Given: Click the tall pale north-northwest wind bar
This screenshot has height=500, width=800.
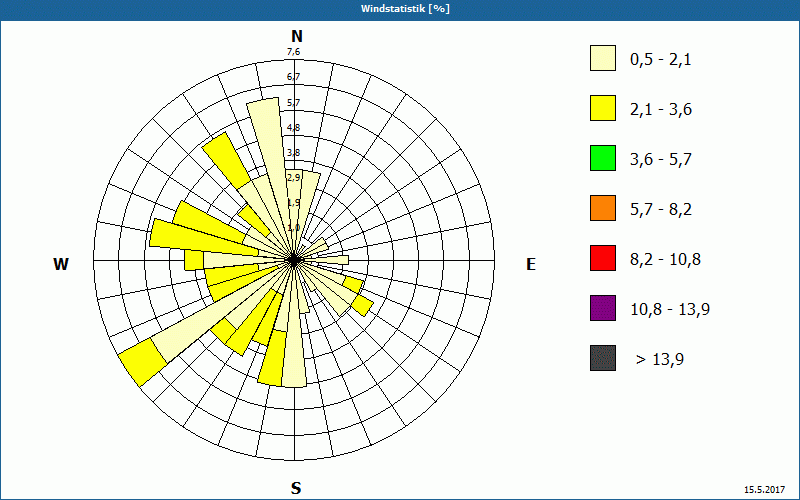Looking at the screenshot, I should pos(269,168).
